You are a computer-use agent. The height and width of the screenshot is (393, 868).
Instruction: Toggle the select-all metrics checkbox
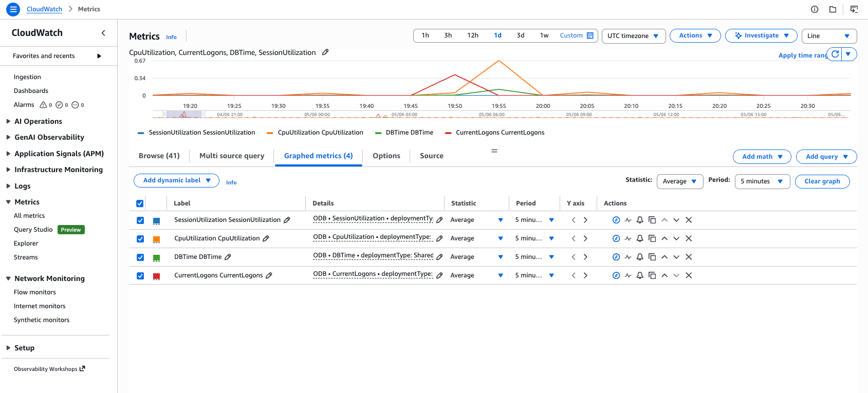140,203
